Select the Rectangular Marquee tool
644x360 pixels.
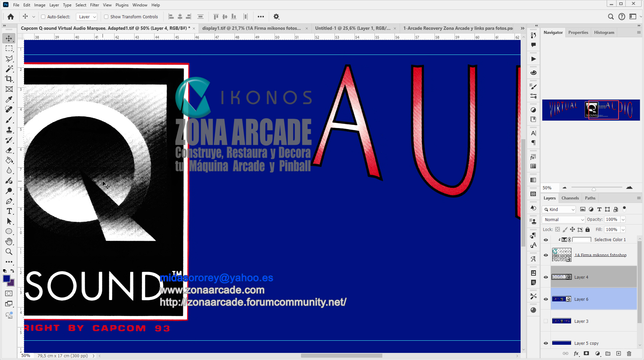point(9,48)
